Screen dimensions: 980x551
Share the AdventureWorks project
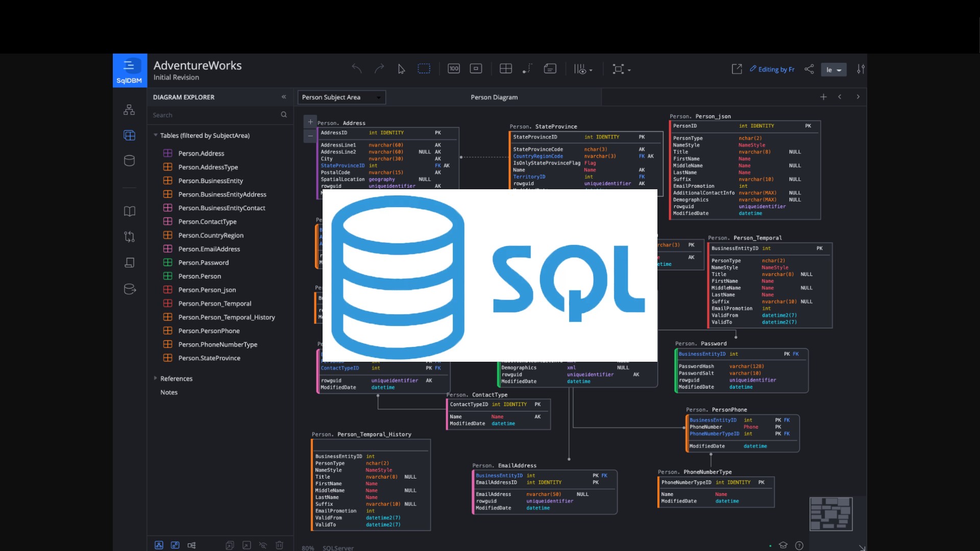(809, 69)
